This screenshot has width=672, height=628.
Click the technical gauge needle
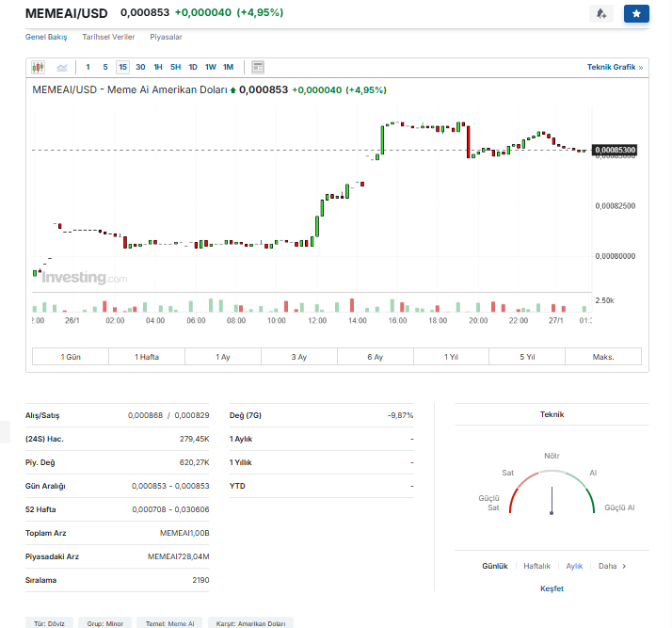coord(552,500)
